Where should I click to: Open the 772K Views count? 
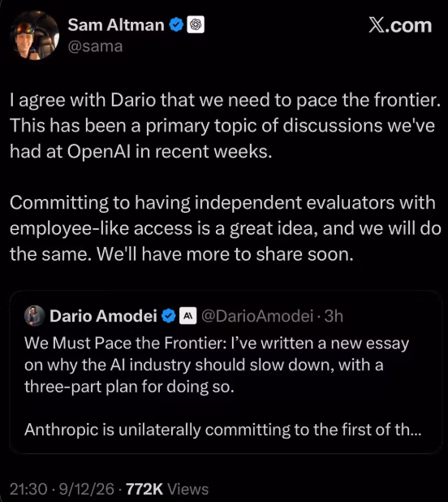pyautogui.click(x=167, y=489)
